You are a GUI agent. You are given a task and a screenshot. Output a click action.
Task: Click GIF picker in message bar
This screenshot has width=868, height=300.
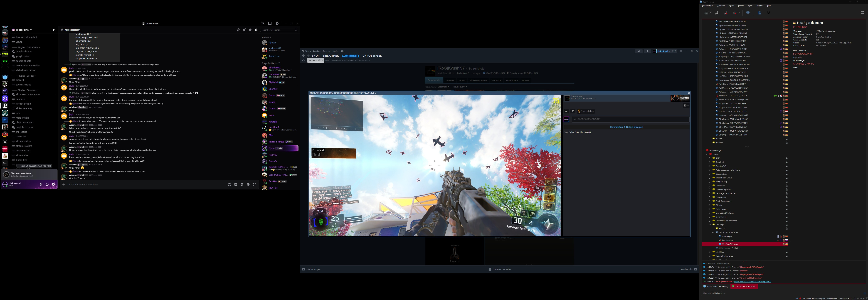(x=236, y=184)
